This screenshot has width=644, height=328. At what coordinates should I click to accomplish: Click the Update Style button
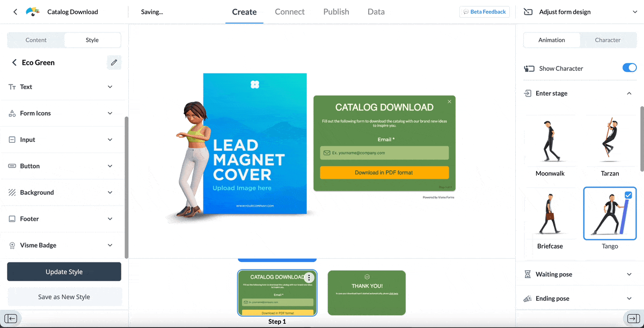pyautogui.click(x=64, y=272)
